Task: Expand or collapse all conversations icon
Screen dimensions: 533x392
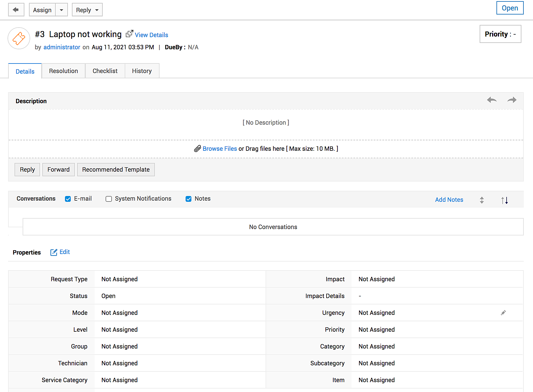Action: click(482, 200)
